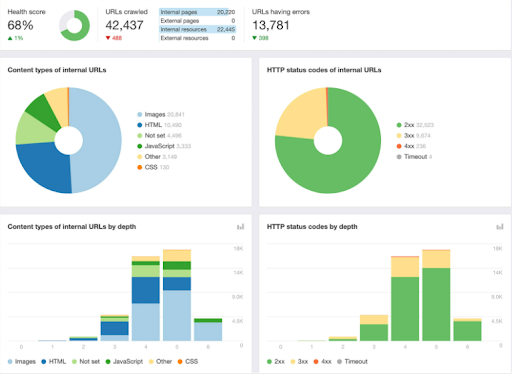Toggle Images legend in content types pie
This screenshot has height=374, width=512.
[x=161, y=114]
